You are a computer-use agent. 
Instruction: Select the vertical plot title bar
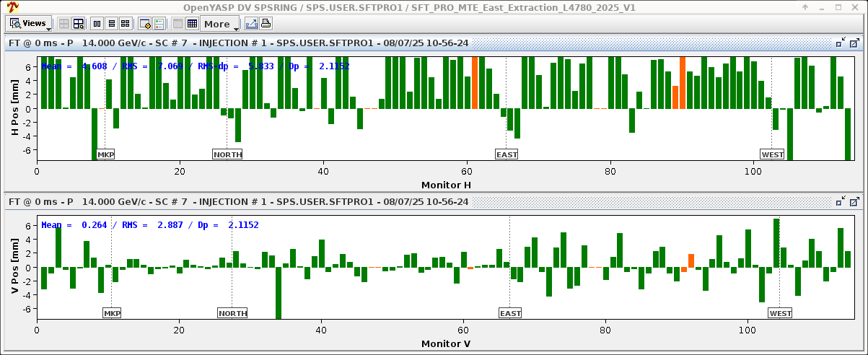[289, 201]
